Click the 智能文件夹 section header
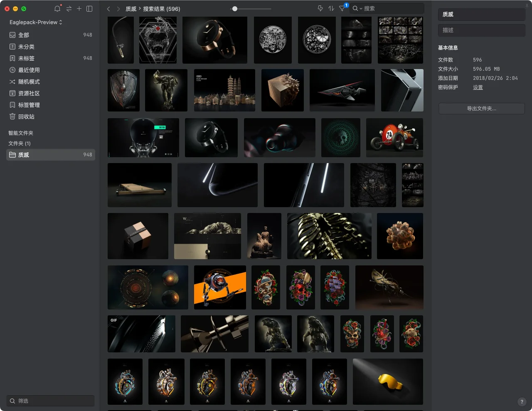The height and width of the screenshot is (411, 532). [21, 133]
